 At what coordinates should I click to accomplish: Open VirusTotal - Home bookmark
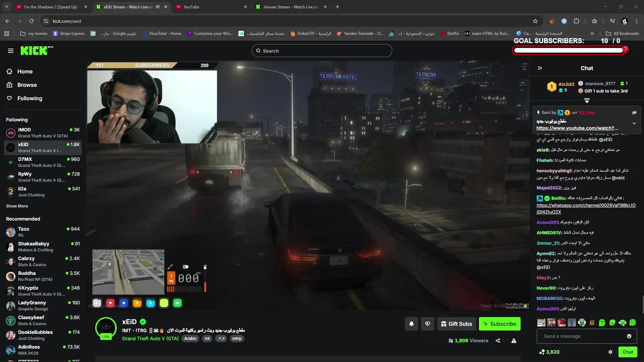161,34
